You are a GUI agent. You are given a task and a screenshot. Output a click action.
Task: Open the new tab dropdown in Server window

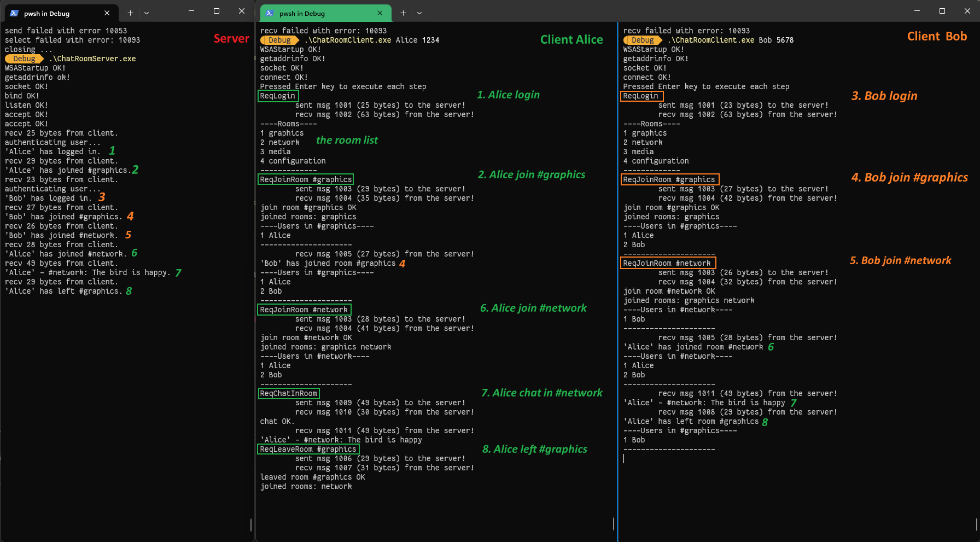click(x=147, y=13)
